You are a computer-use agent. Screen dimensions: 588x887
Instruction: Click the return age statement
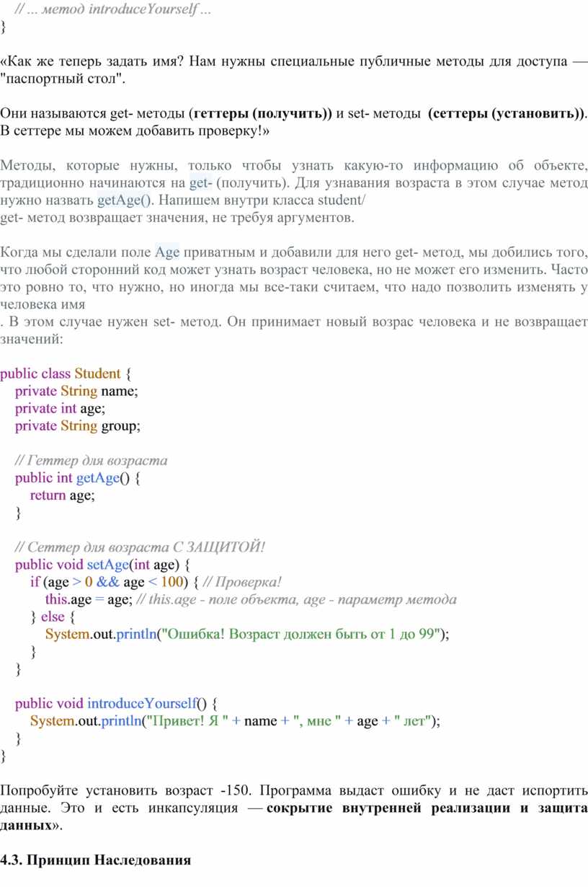63,495
